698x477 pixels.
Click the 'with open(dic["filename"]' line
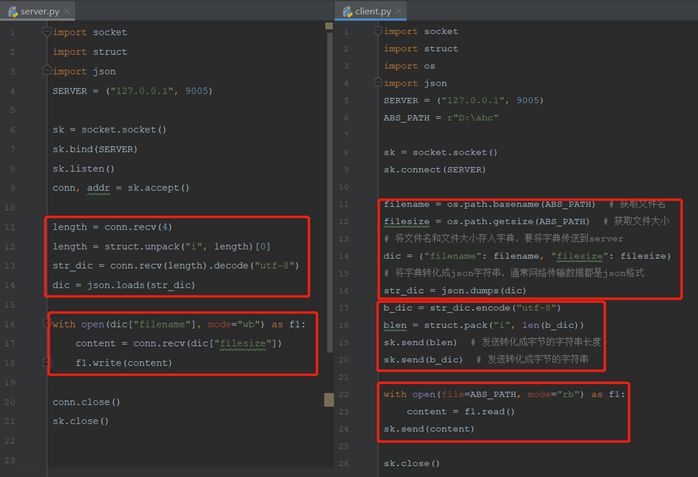179,324
